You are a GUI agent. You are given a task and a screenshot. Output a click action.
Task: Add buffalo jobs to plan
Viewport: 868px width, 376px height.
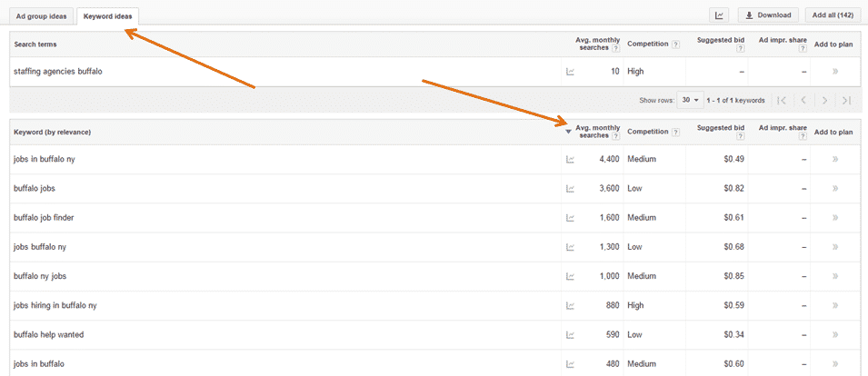pos(834,189)
